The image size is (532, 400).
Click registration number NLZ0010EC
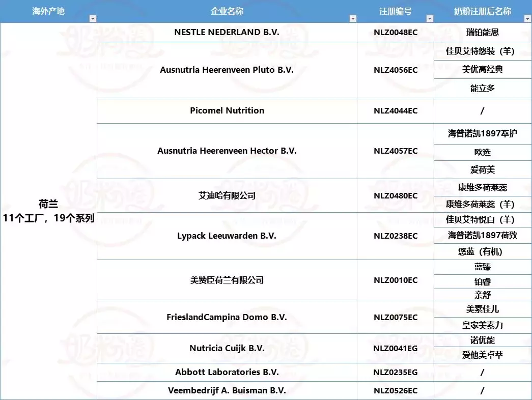point(395,280)
